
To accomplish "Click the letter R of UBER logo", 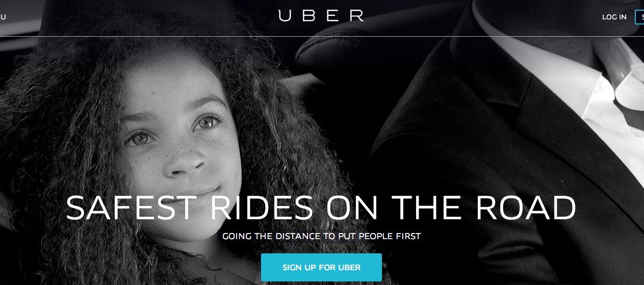I will point(356,16).
